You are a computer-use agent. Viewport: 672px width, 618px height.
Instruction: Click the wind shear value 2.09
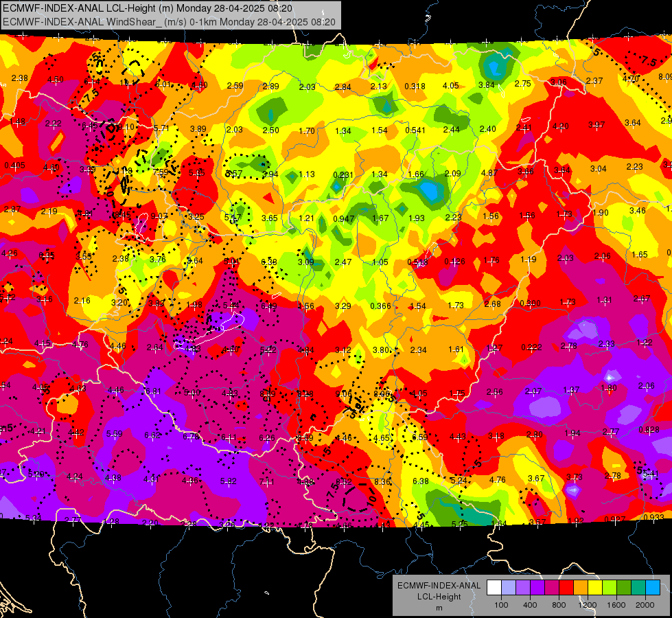[452, 173]
